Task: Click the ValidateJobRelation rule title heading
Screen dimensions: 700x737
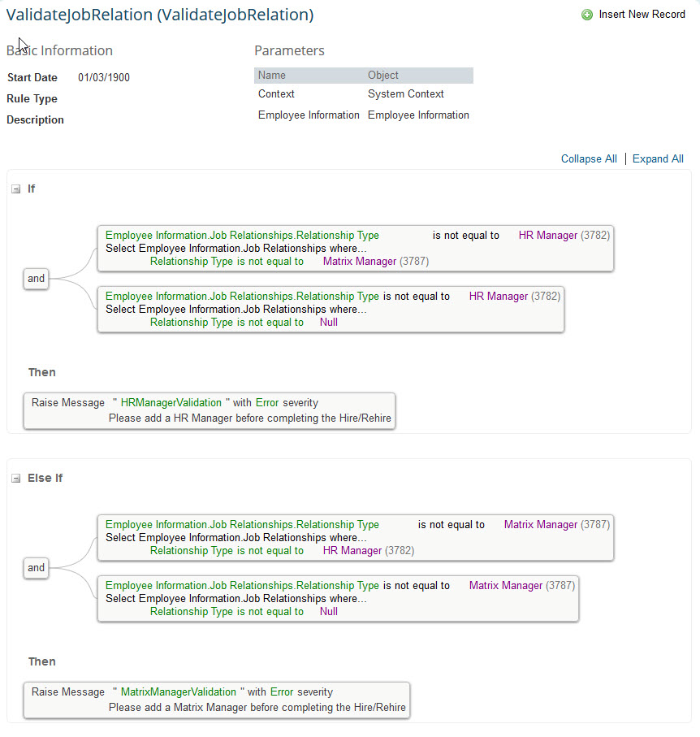Action: [x=160, y=15]
